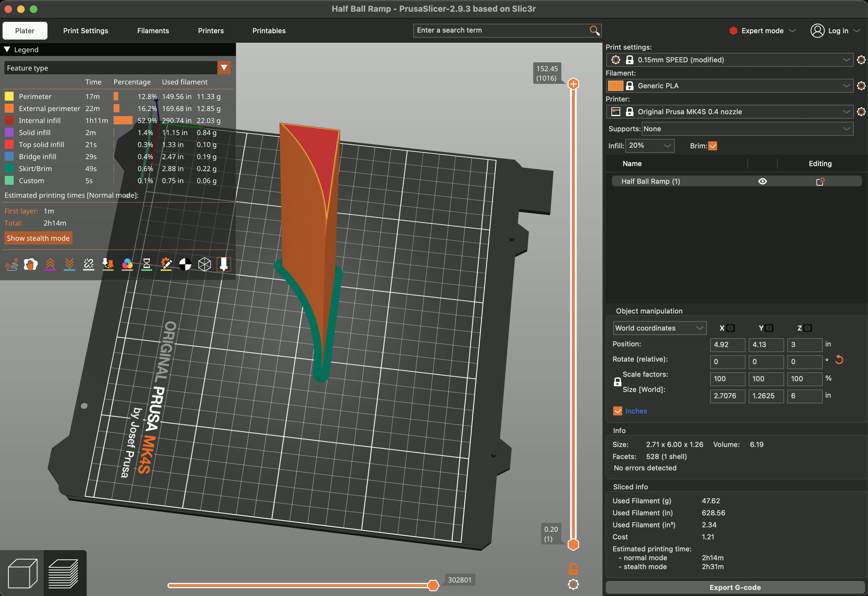Click Show stealth mode button

coord(38,238)
